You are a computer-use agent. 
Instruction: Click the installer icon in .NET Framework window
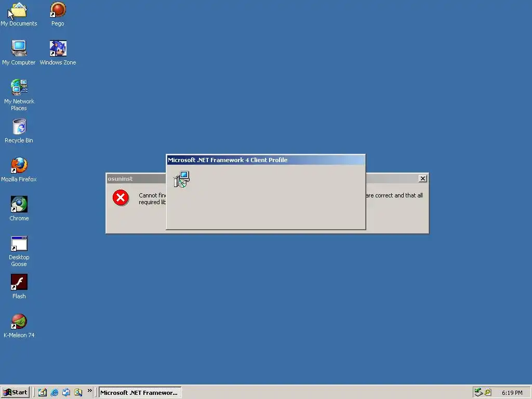pyautogui.click(x=181, y=179)
